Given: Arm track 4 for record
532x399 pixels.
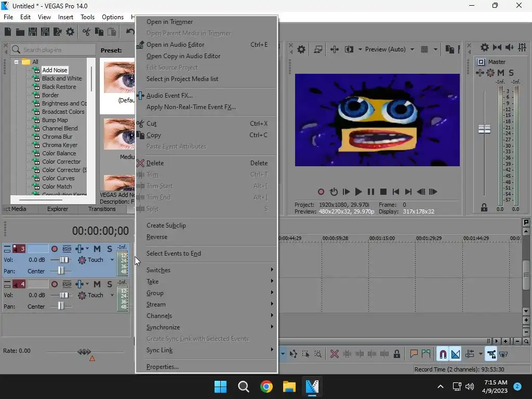Looking at the screenshot, I should (x=54, y=284).
